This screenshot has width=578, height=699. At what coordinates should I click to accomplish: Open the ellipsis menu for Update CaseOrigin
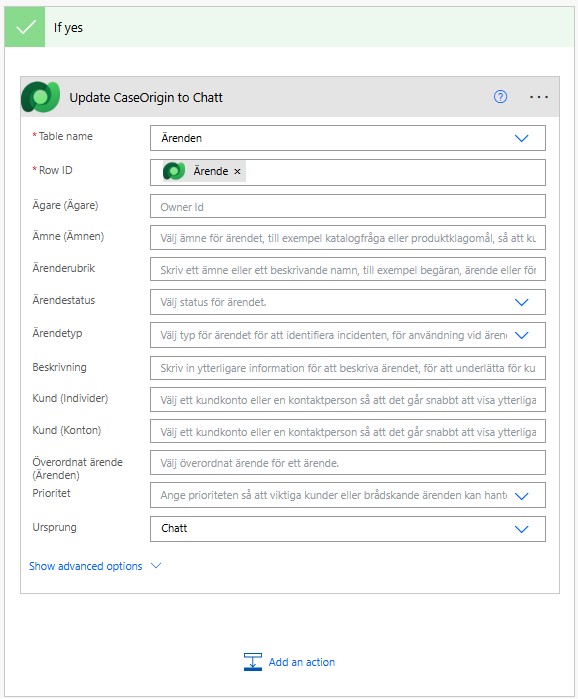pos(539,97)
